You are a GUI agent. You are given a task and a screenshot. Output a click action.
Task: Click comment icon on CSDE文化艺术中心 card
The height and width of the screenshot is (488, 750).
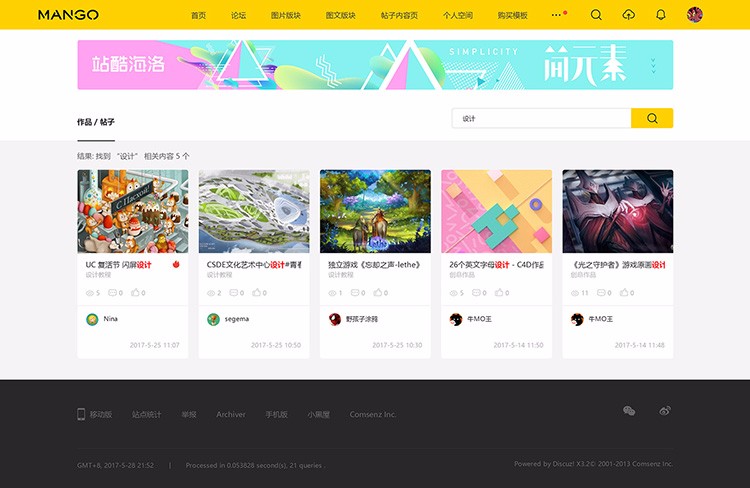pos(233,292)
